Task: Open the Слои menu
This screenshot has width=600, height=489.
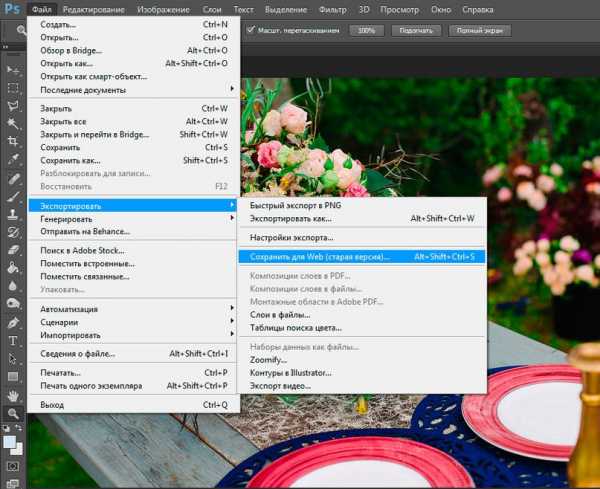Action: pyautogui.click(x=212, y=9)
